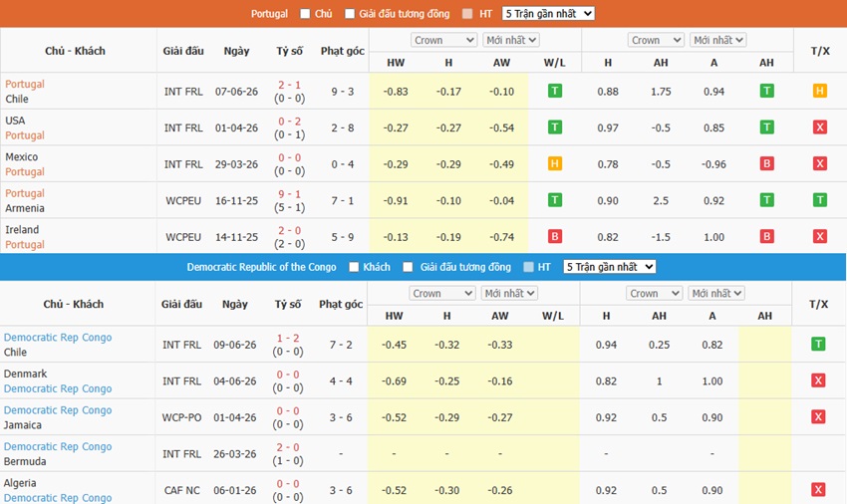
Task: Click red AH B badge for Mexico-Portugal
Action: pos(766,163)
